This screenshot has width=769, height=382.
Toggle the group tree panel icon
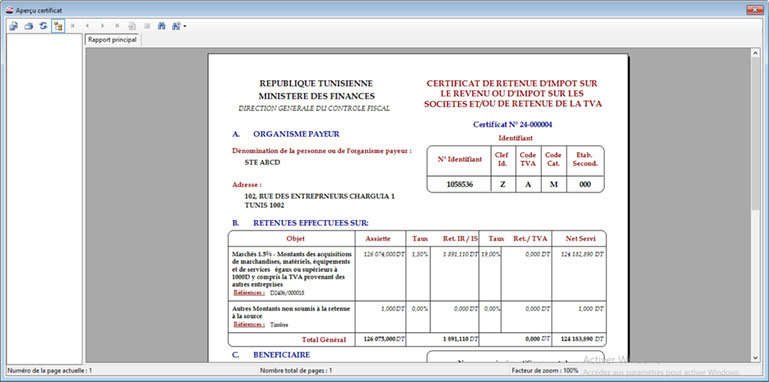click(x=58, y=26)
